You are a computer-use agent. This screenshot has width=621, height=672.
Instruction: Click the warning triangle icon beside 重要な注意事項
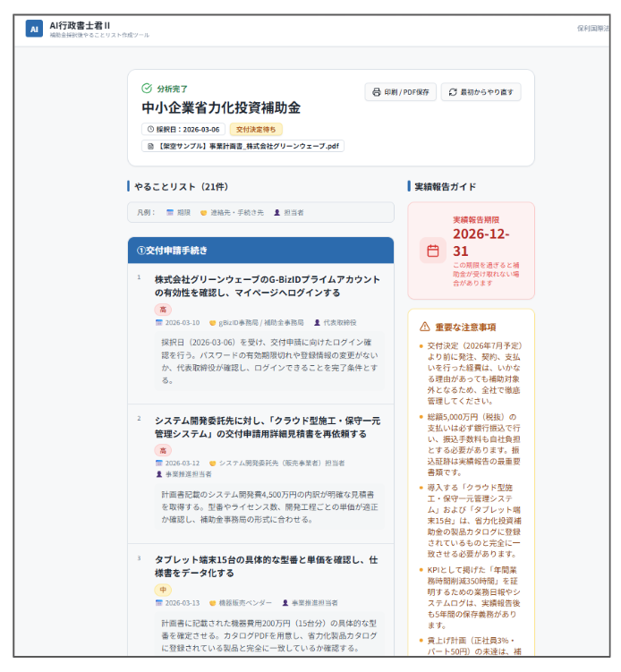[x=425, y=327]
